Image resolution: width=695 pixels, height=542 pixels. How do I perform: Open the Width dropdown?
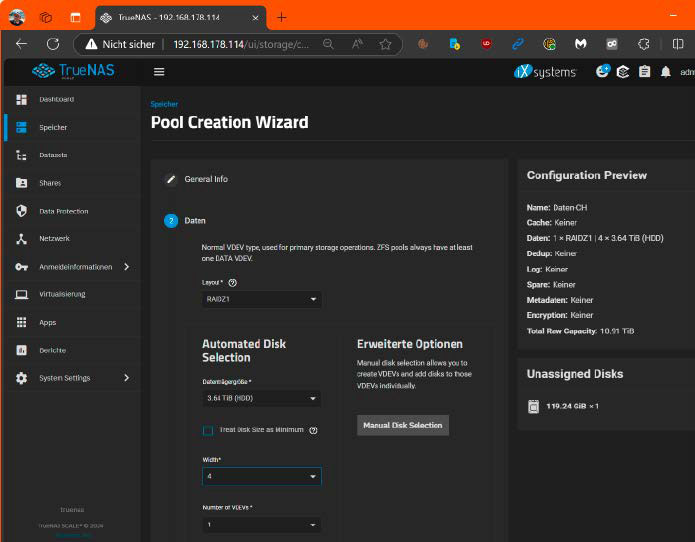pos(261,477)
